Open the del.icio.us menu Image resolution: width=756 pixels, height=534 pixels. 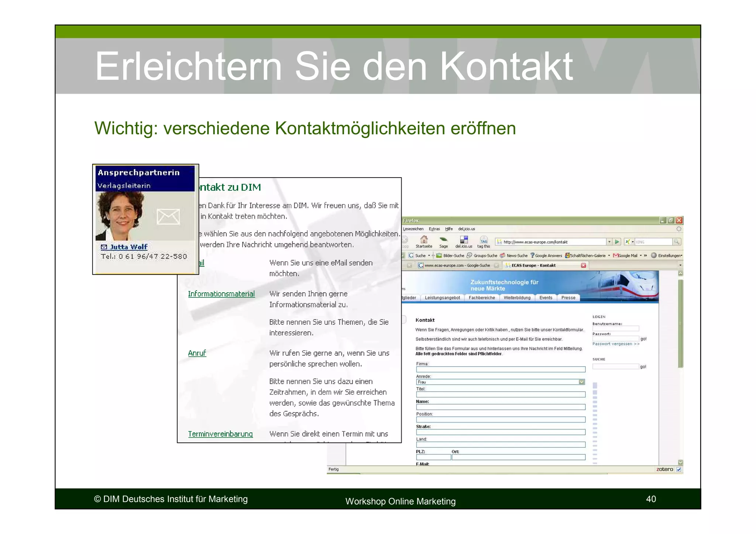tap(467, 229)
